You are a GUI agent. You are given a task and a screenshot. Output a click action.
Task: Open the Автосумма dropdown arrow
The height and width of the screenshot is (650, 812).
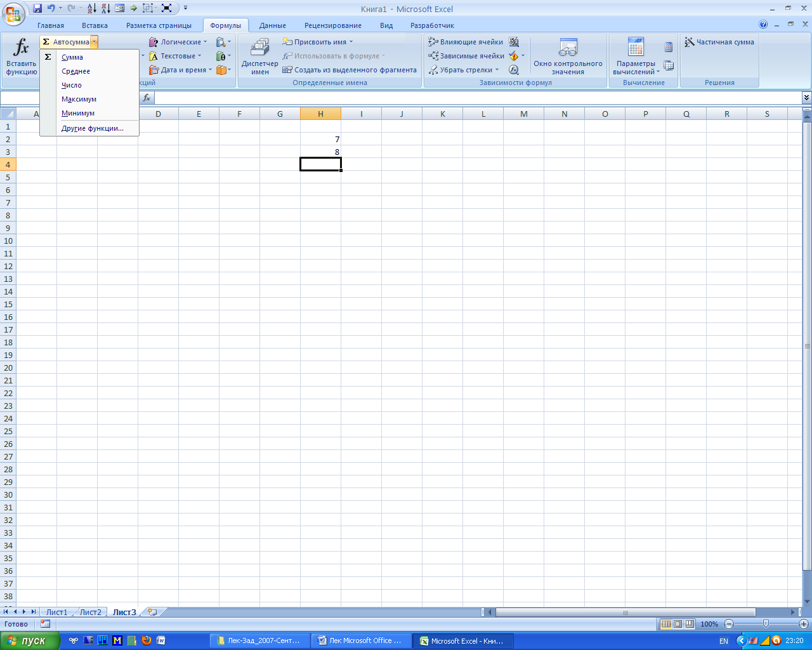(94, 42)
